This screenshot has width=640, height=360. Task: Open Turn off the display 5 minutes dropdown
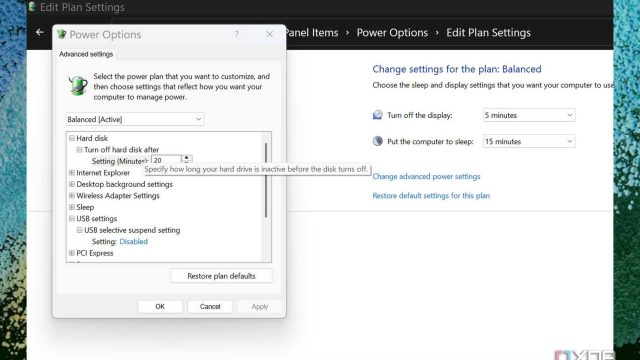(x=529, y=115)
